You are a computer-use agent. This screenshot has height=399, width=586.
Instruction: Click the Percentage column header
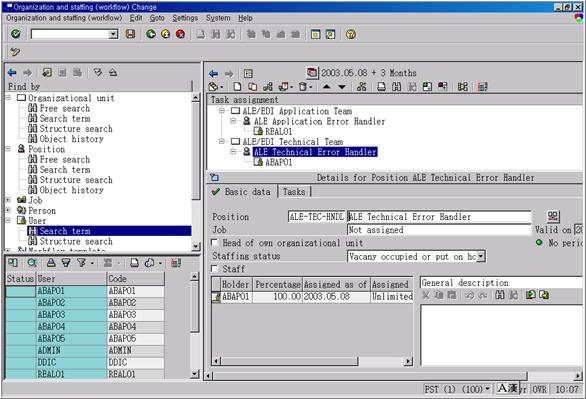278,284
